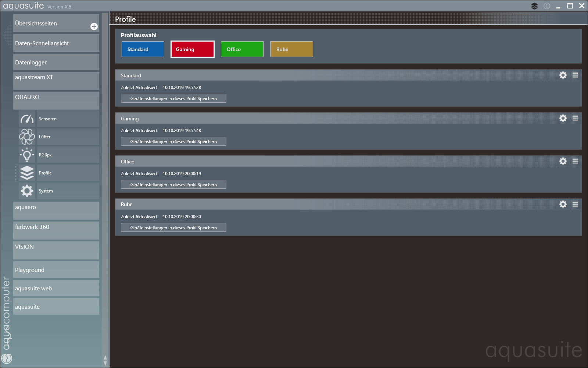Expand the Übersichtsseiten section
Screen dimensions: 588x368
56,23
